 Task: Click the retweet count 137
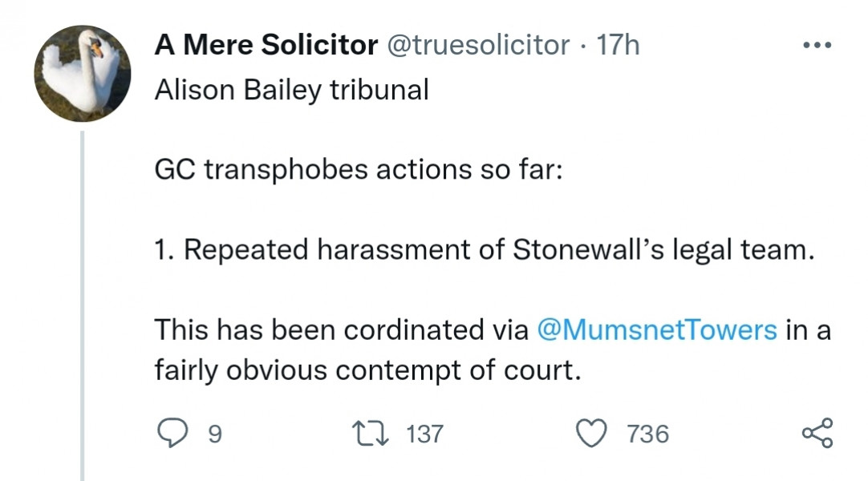pyautogui.click(x=425, y=434)
